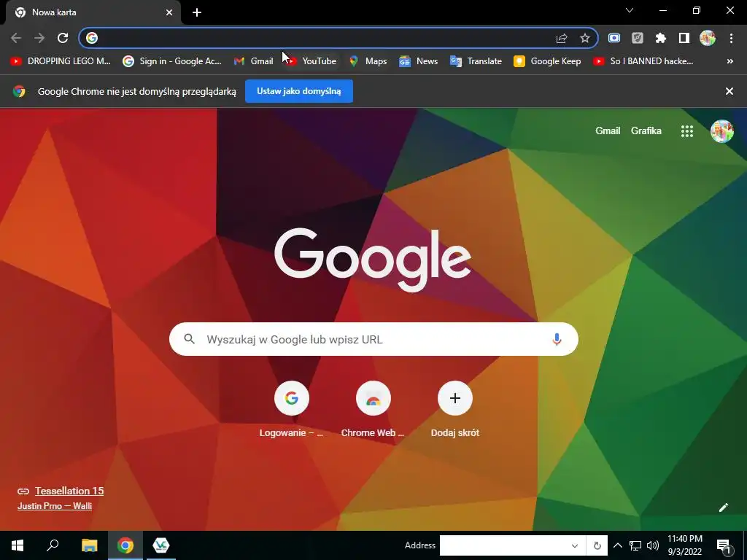This screenshot has width=747, height=560.
Task: Click the Dodaj skrót add shortcut button
Action: point(455,409)
